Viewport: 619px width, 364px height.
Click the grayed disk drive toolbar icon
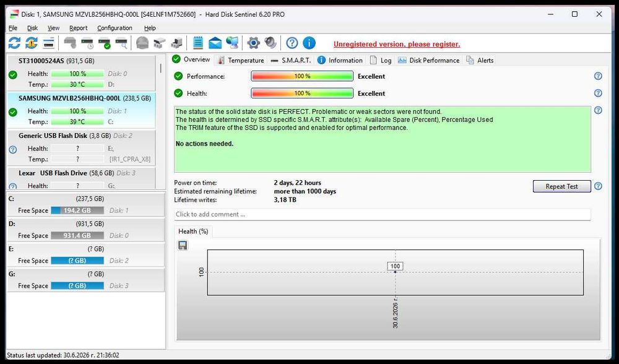(70, 43)
